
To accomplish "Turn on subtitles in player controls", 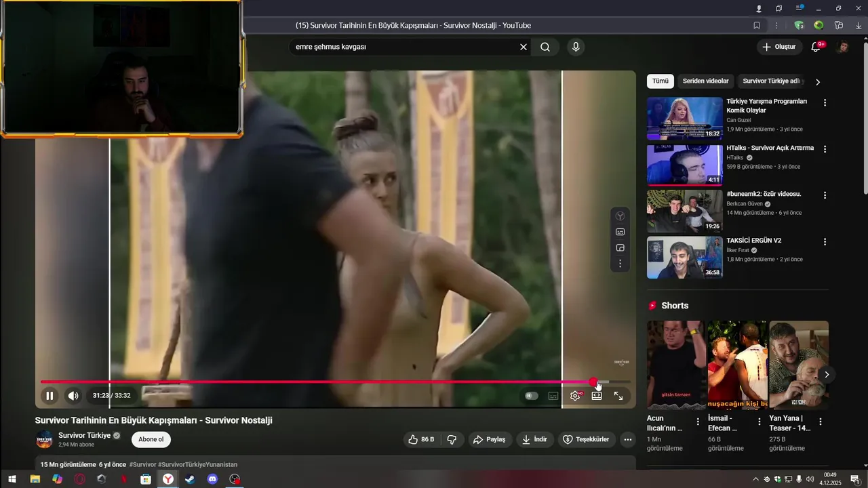I will coord(553,396).
